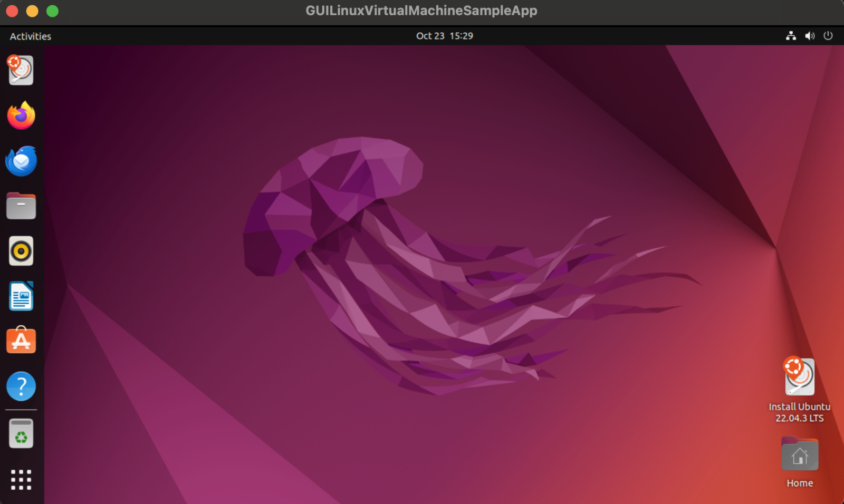This screenshot has width=844, height=504.
Task: Launch Rhythmbox music player
Action: [21, 251]
